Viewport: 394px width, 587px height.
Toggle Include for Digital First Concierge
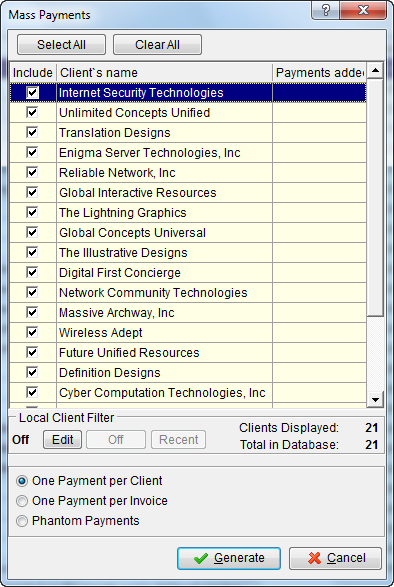point(32,272)
